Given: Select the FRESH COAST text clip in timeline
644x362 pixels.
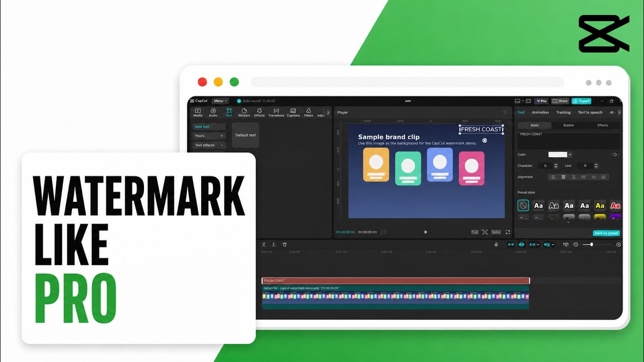Looking at the screenshot, I should (396, 281).
